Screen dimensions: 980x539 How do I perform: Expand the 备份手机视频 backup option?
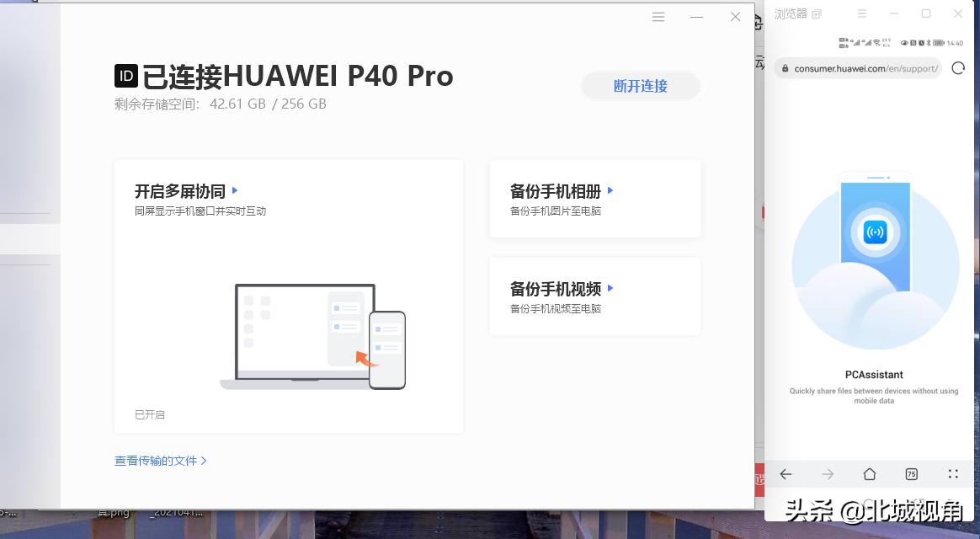(x=611, y=288)
